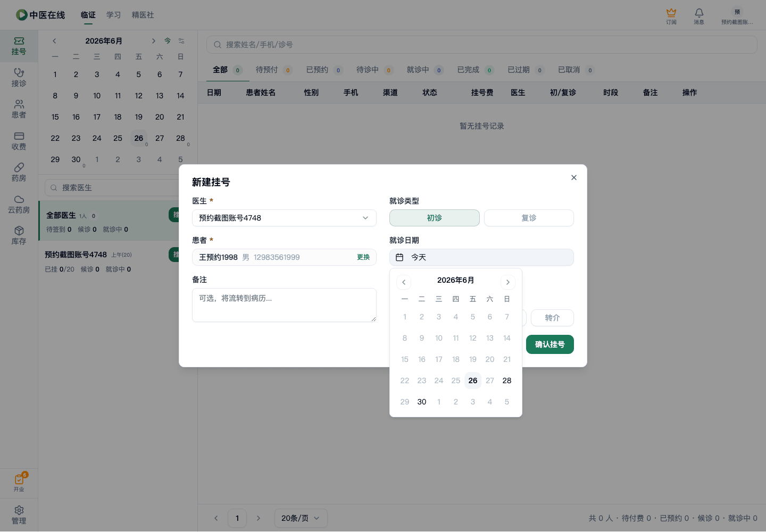766x532 pixels.
Task: Select the 已取消 status tab
Action: point(576,70)
